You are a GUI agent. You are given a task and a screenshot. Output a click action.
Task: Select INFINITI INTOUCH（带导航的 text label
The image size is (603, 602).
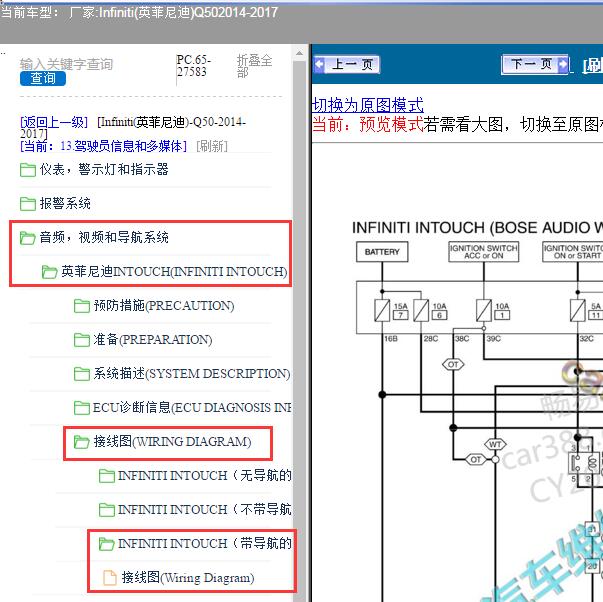click(205, 544)
